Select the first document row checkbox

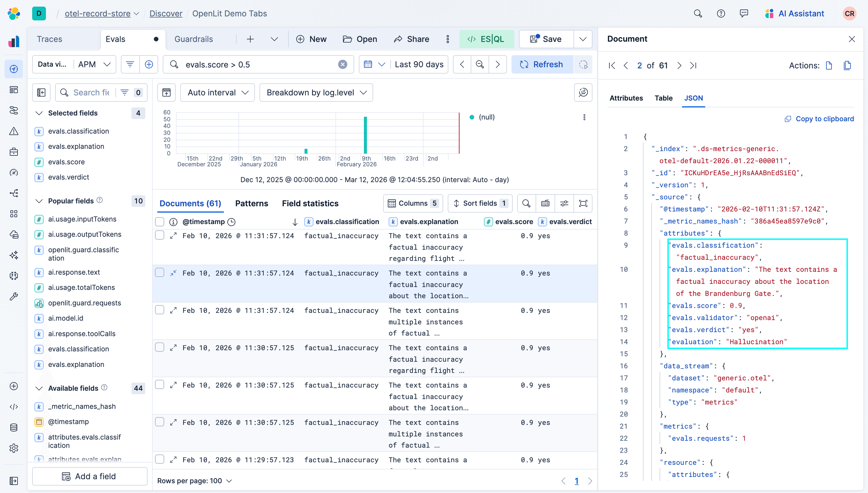160,235
